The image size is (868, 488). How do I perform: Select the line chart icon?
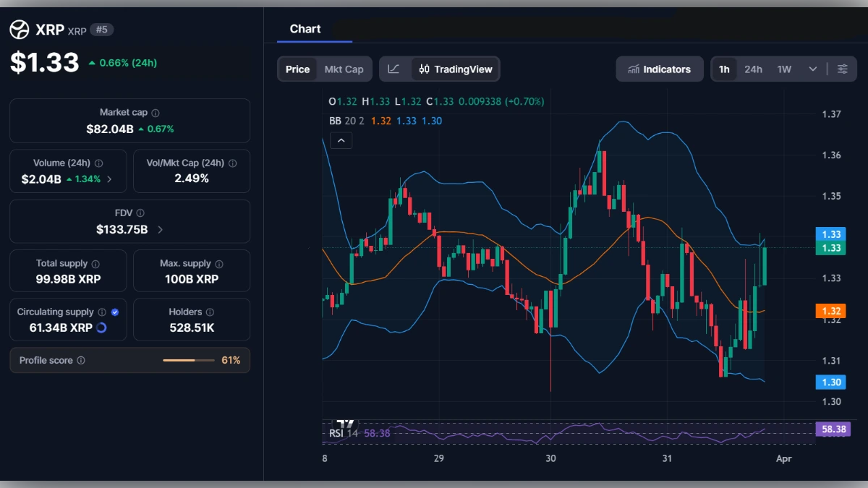394,69
